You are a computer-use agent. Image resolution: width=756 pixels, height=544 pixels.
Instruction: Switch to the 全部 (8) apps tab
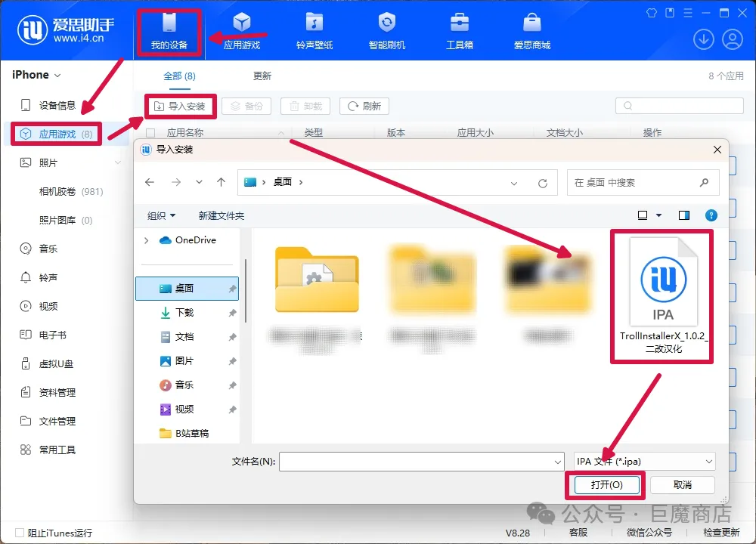point(179,76)
